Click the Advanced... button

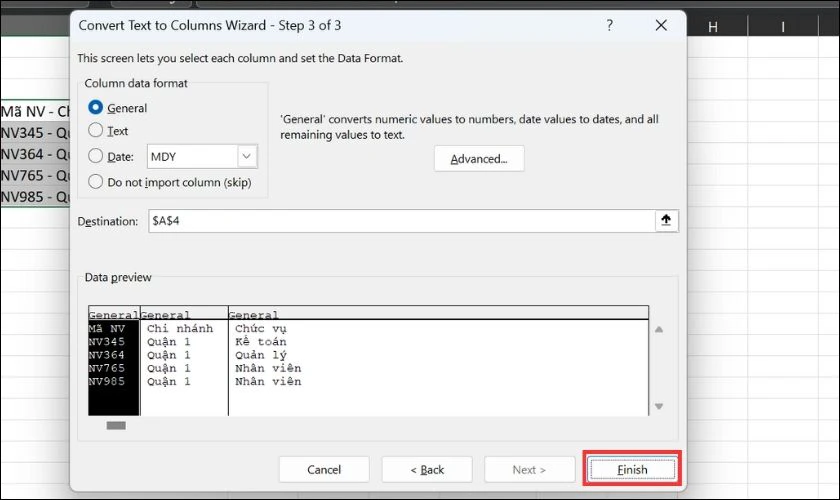pyautogui.click(x=478, y=159)
